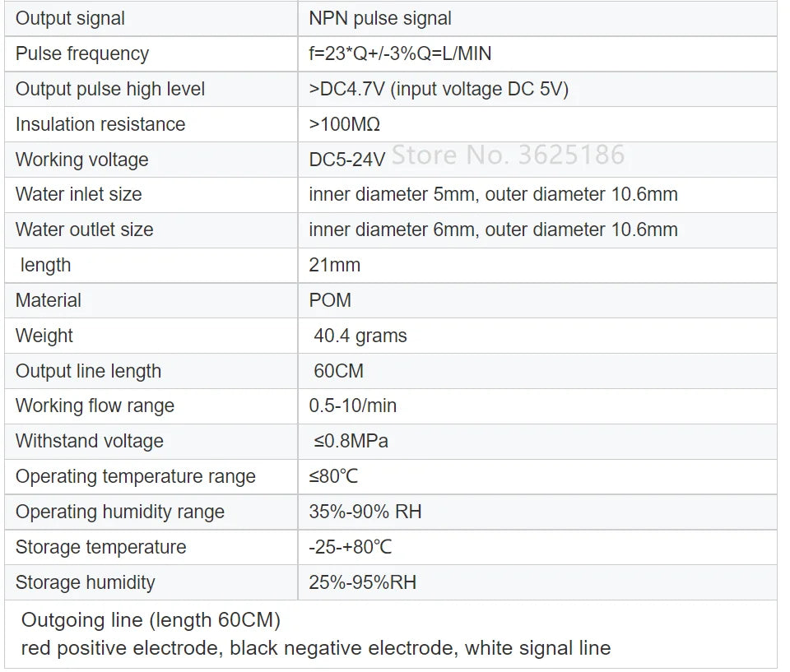Click the 'Operating humidity range' label

(x=120, y=512)
